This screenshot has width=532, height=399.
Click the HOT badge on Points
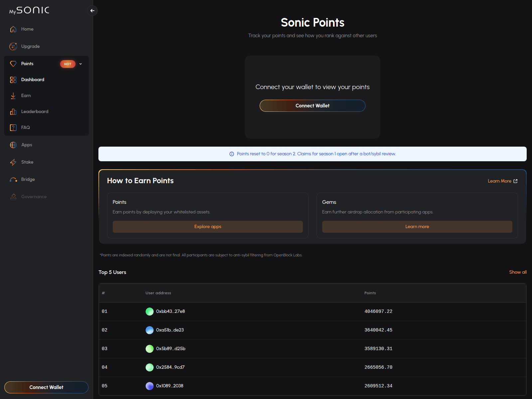pos(68,64)
